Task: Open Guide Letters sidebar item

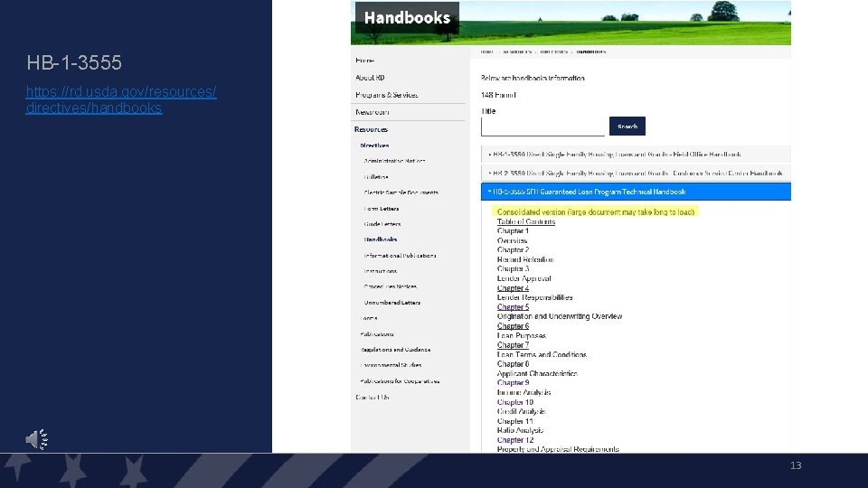Action: (382, 224)
